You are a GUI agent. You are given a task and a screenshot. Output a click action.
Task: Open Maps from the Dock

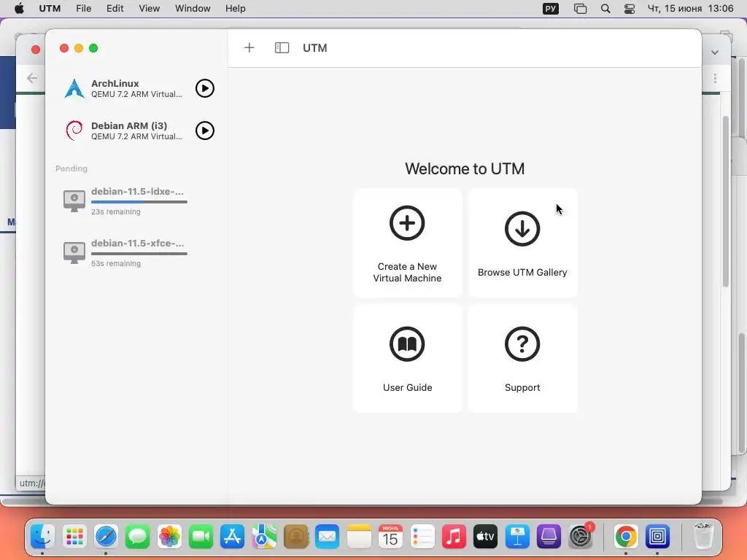(264, 537)
